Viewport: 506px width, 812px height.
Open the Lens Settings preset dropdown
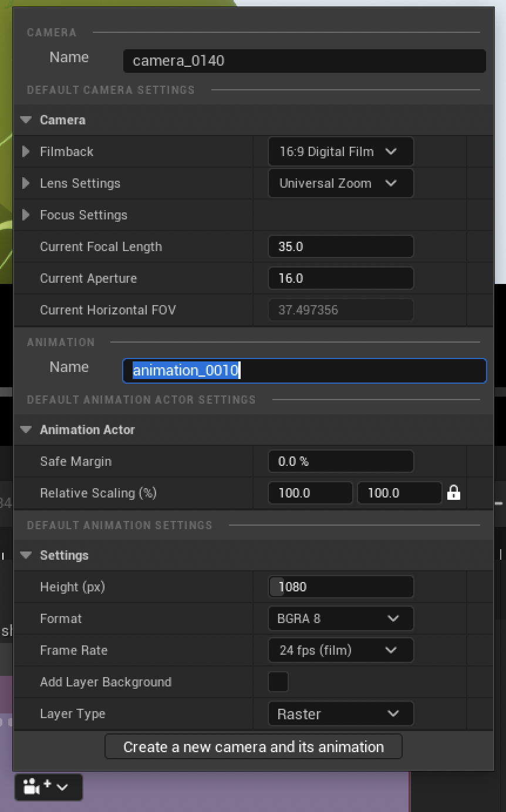point(340,183)
